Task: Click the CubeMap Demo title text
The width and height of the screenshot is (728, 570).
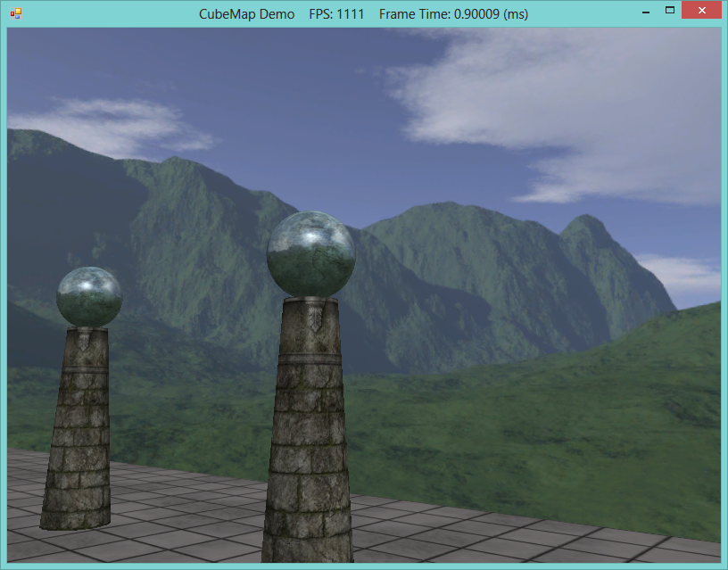Action: (x=247, y=13)
